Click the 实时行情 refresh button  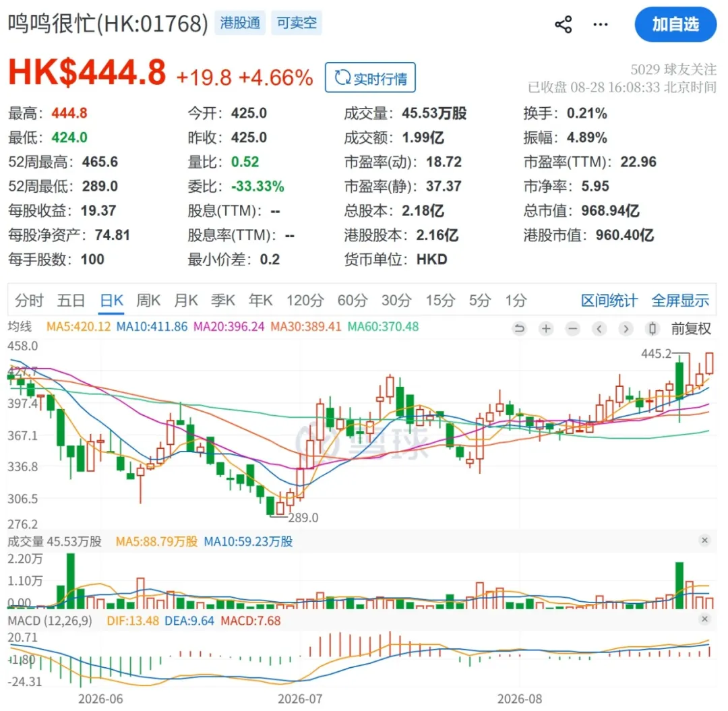(x=370, y=78)
